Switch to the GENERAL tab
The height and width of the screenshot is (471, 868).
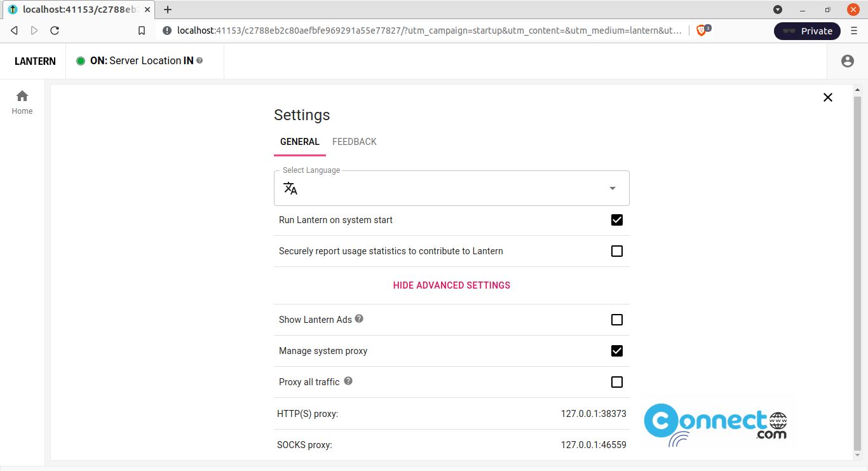[x=300, y=142]
